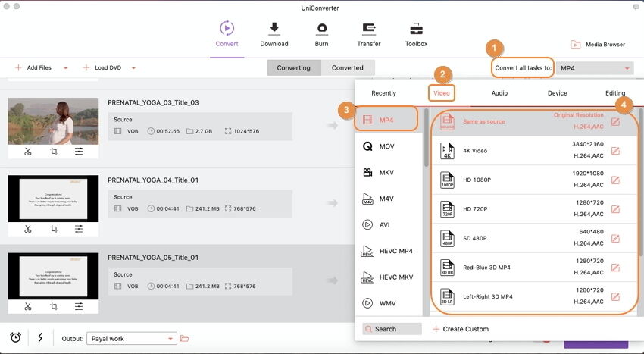Switch to the Converting tab

294,67
